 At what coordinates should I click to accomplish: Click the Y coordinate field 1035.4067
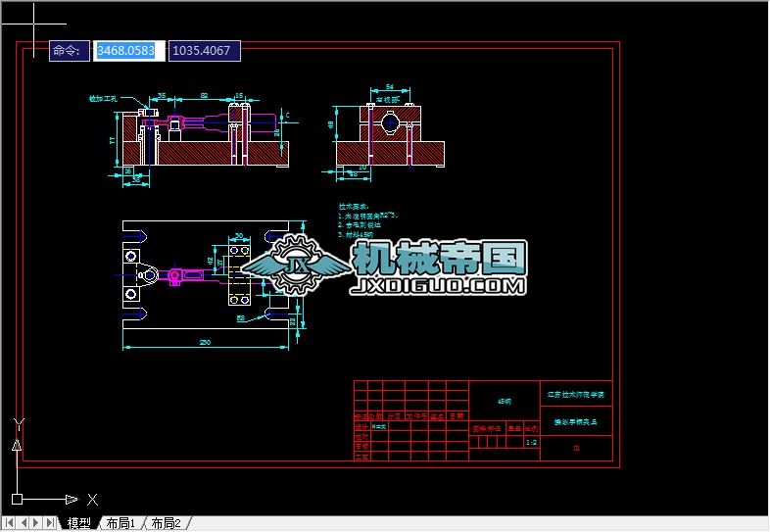[205, 51]
